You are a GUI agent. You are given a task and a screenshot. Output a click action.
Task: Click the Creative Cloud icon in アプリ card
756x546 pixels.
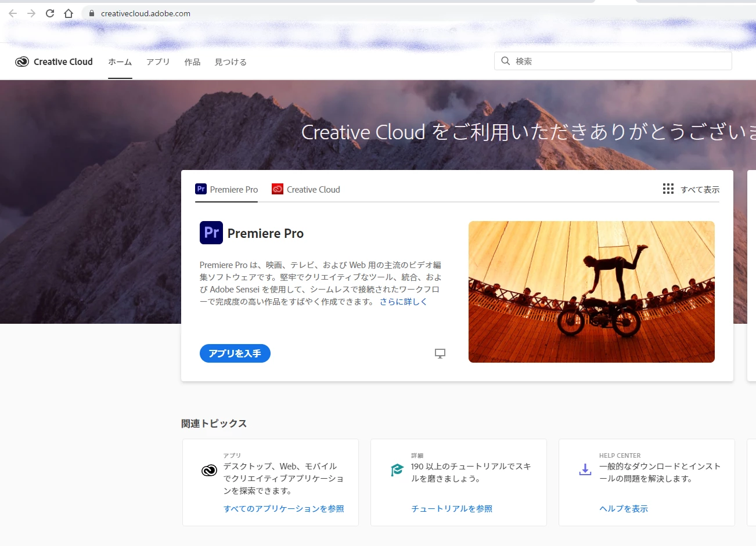click(209, 471)
